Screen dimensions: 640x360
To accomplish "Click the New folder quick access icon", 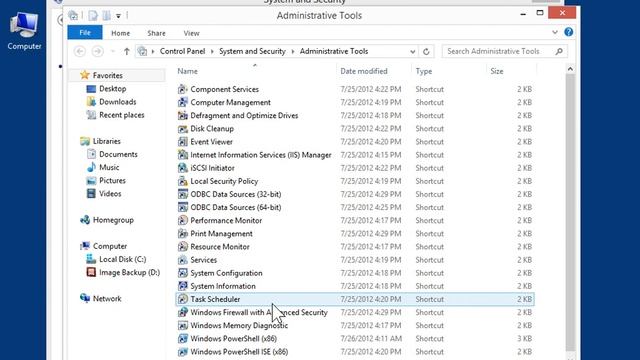I will pyautogui.click(x=106, y=16).
